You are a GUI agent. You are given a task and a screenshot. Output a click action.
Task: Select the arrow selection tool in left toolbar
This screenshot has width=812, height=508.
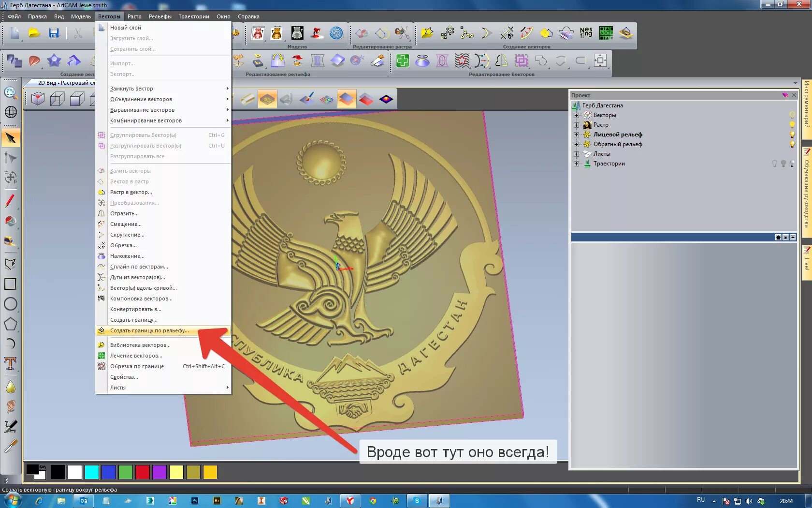click(10, 138)
